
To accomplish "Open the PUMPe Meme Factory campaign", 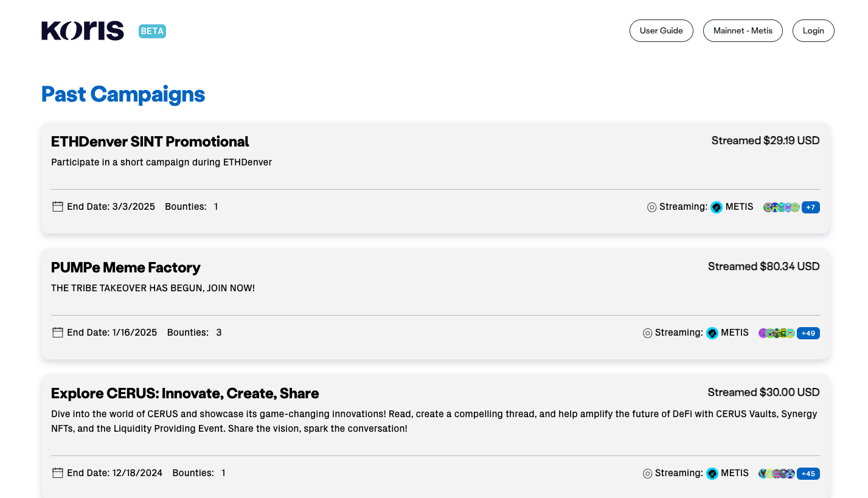I will pos(126,268).
